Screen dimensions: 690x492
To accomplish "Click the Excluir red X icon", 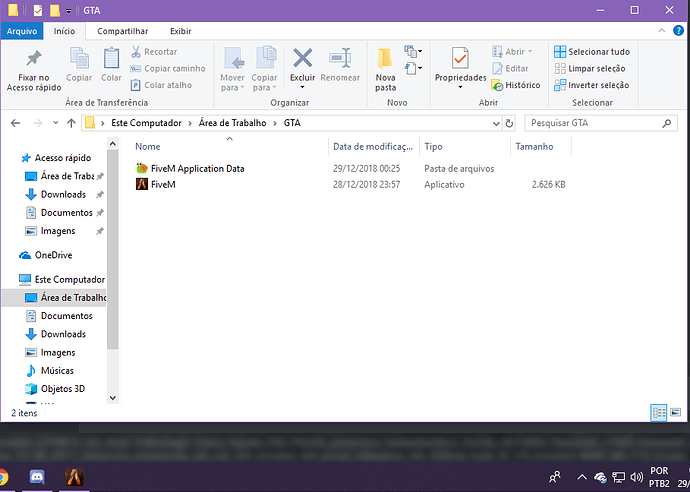I will [302, 59].
